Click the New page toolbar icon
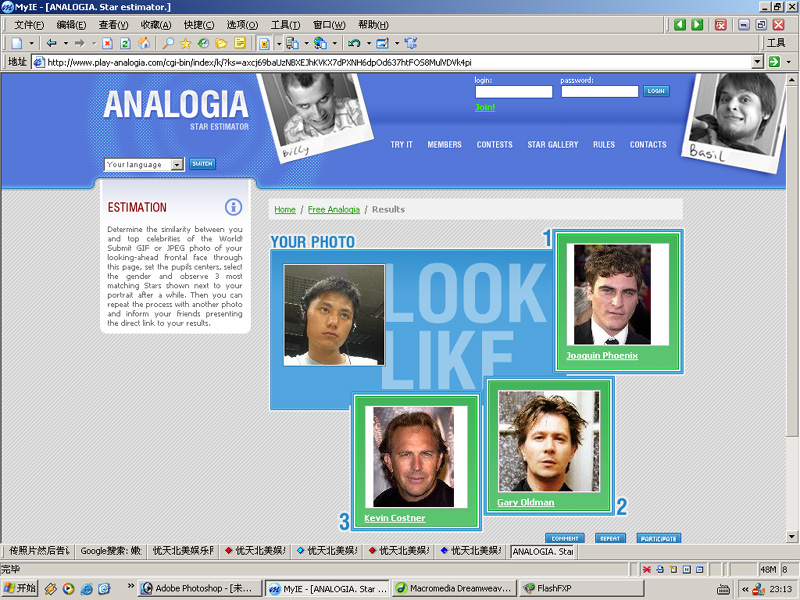The image size is (800, 600). (x=17, y=43)
